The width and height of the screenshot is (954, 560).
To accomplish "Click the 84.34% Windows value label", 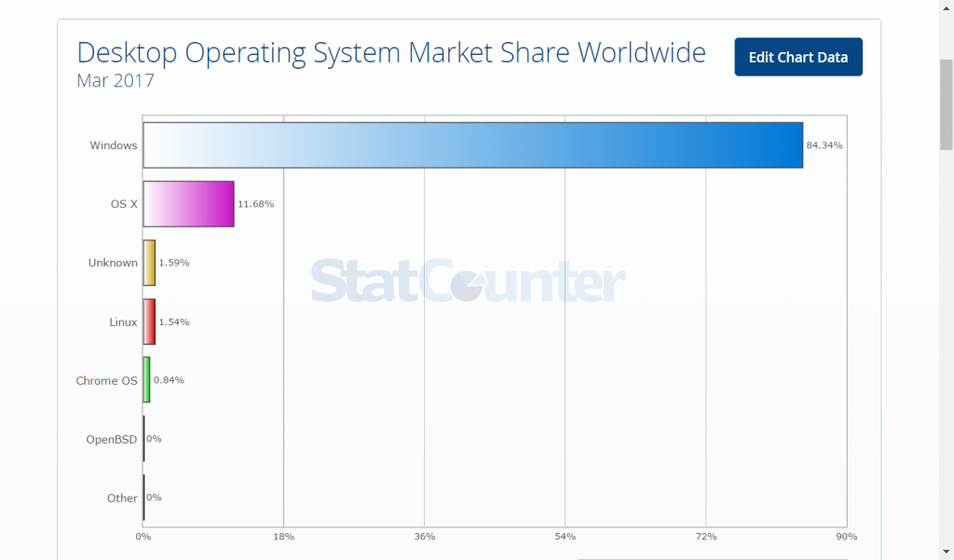I will coord(824,144).
